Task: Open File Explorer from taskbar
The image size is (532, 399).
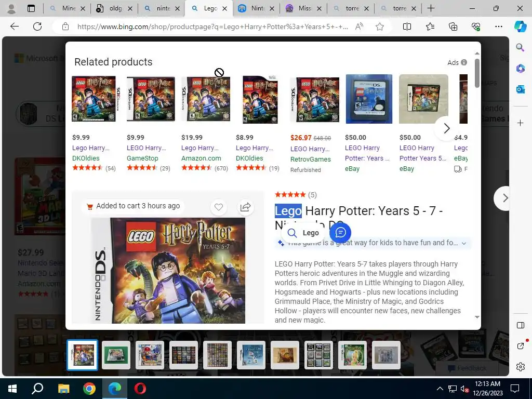Action: point(63,389)
